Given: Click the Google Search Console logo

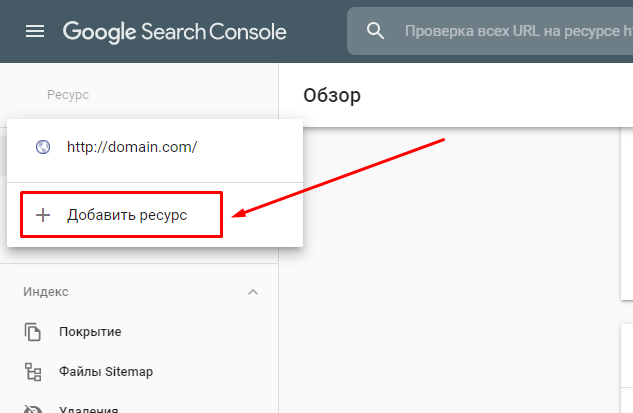Looking at the screenshot, I should point(175,31).
